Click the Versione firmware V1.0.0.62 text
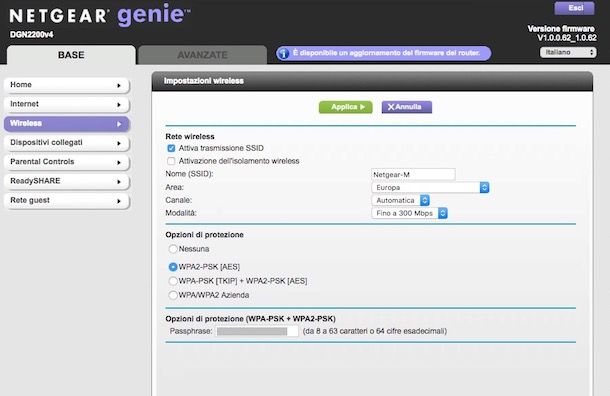The width and height of the screenshot is (610, 396). pos(562,33)
